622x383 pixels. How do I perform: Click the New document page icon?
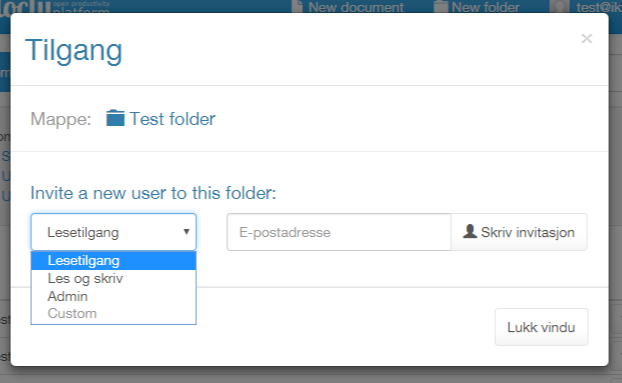(298, 7)
